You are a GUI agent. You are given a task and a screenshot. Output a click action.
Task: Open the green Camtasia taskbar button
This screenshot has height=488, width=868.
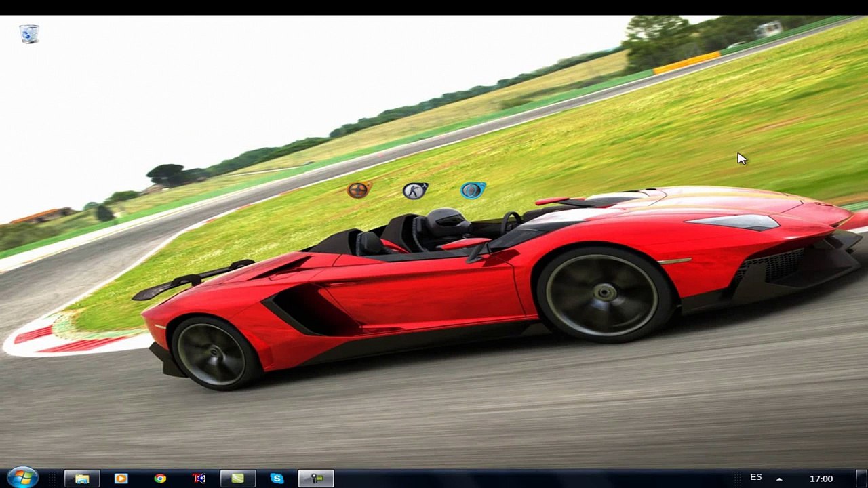click(237, 479)
